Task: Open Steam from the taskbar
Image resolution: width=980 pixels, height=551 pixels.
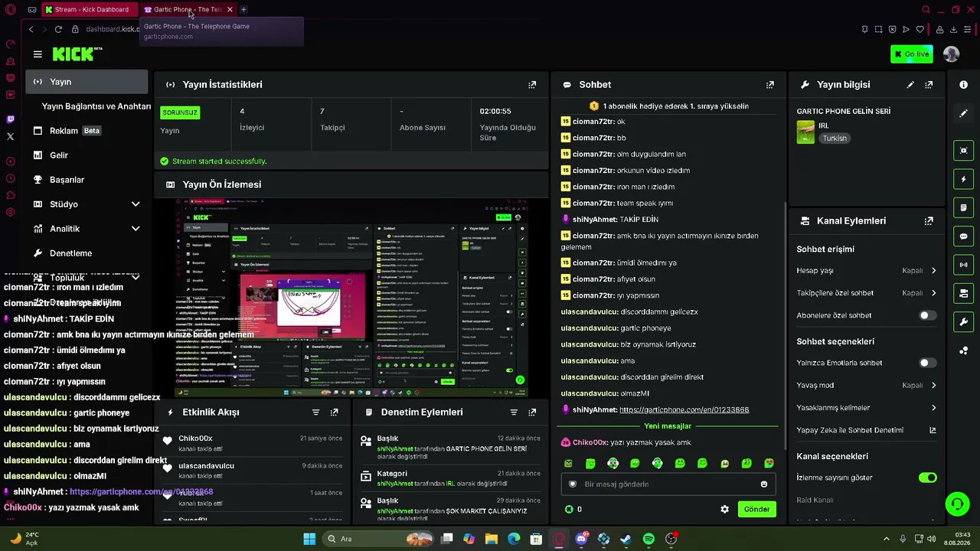Action: (626, 539)
